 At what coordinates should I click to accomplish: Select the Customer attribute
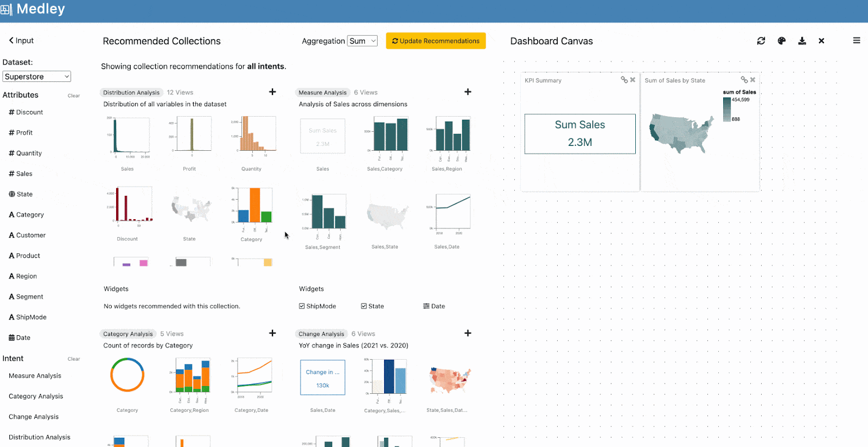tap(27, 235)
